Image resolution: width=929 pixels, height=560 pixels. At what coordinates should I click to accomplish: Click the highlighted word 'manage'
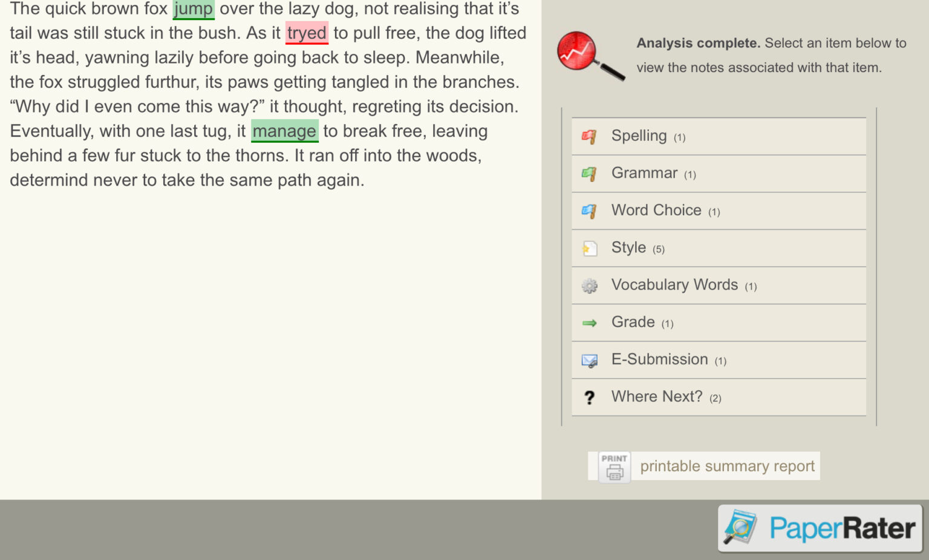tap(285, 131)
